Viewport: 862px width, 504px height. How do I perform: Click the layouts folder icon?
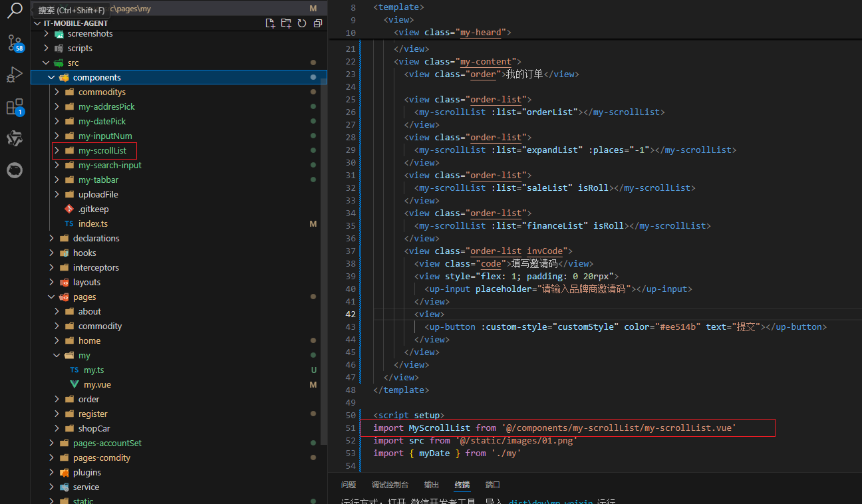pos(64,283)
